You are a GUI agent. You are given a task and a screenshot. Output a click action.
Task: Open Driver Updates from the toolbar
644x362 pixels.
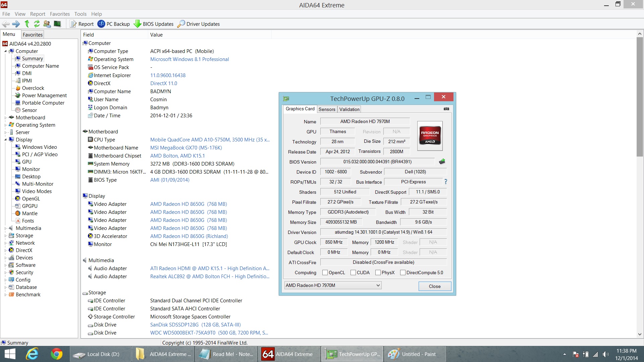199,24
